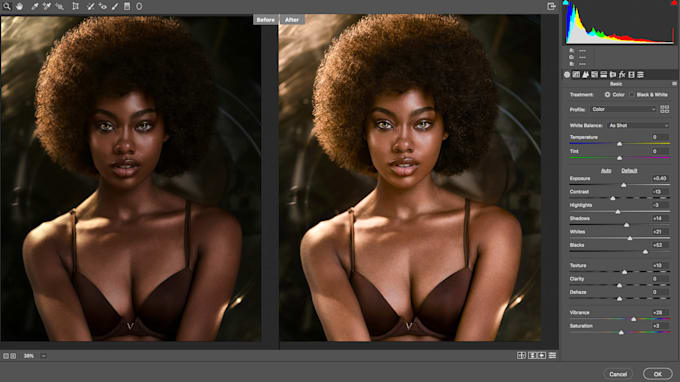
Task: Select the Transform tool
Action: pos(75,7)
